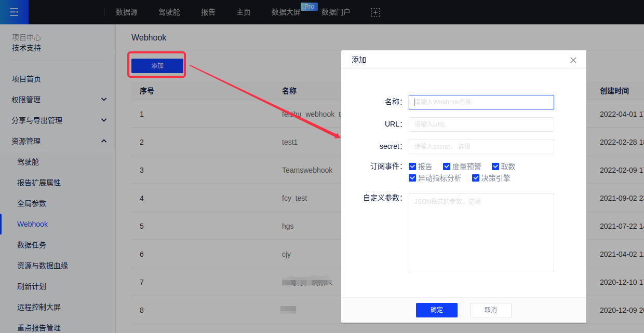Click into the 自定义参数 JSON text area
Screen dimensions: 644x333
481,232
